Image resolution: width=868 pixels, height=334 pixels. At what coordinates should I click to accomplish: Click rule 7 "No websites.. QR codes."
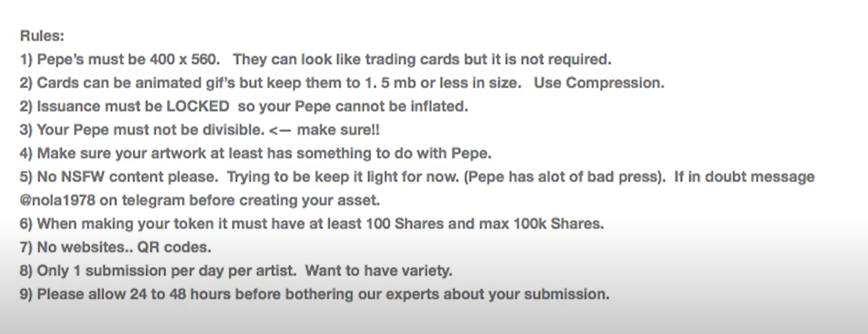(x=116, y=247)
